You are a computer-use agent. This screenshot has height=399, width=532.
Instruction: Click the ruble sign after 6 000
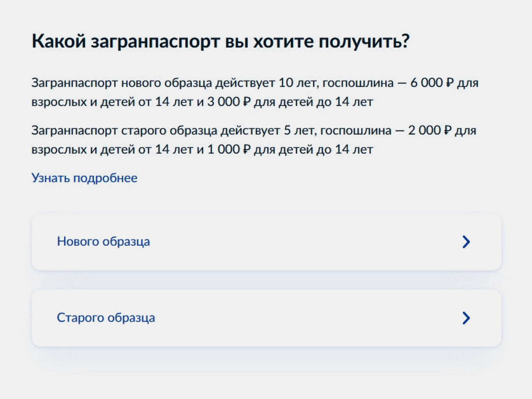pos(450,83)
